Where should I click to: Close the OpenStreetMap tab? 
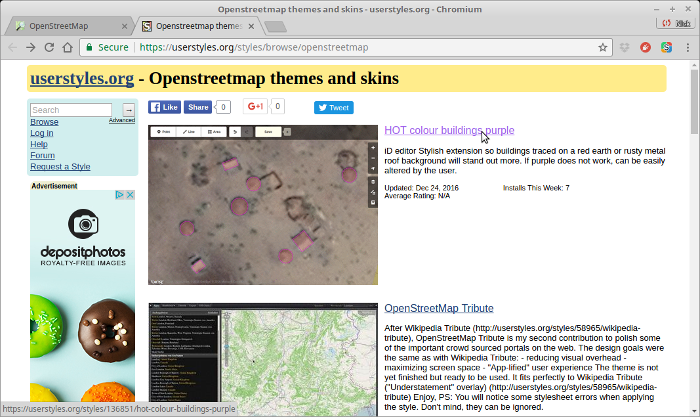[x=125, y=26]
